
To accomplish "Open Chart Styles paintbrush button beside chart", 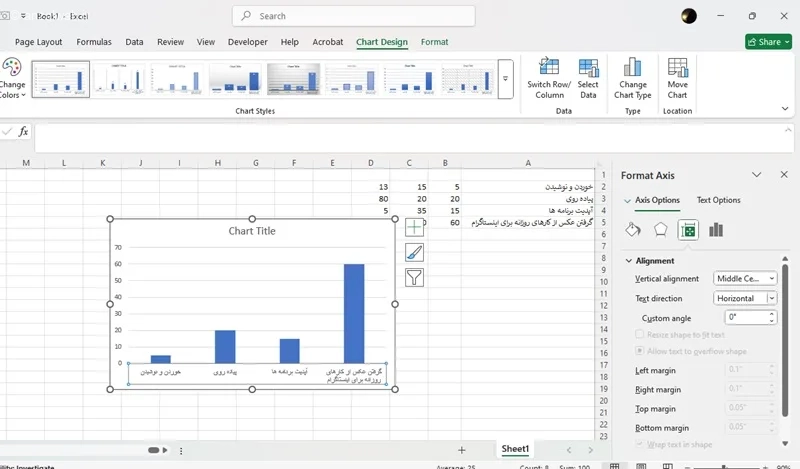I will [x=414, y=253].
